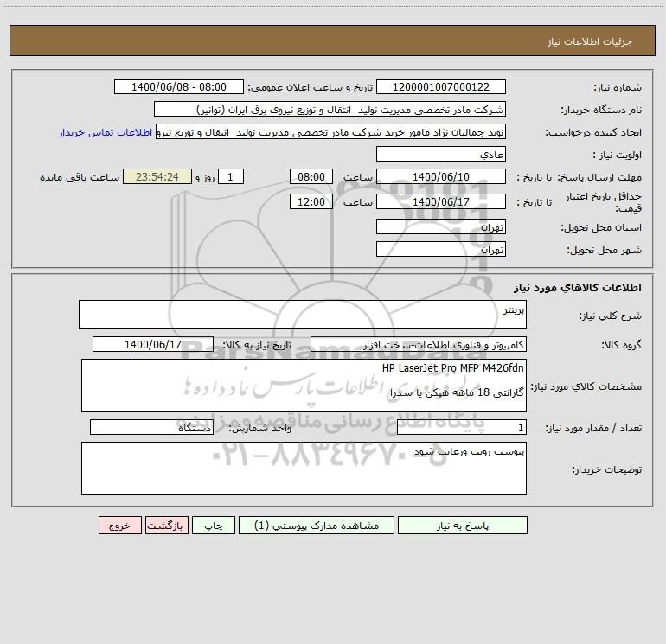
Task: Click the priority field showing عادی
Action: pos(441,154)
